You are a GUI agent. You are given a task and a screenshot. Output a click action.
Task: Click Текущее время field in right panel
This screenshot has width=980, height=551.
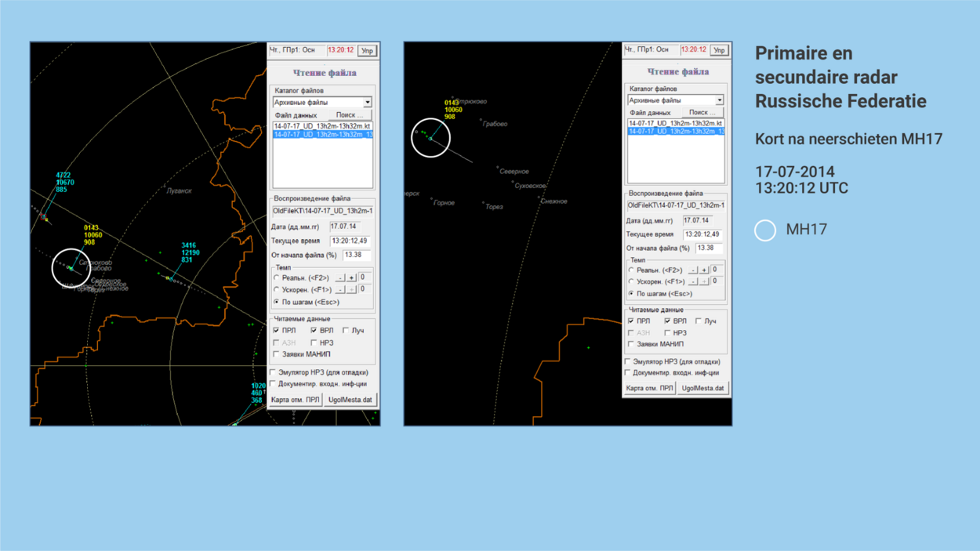[x=702, y=234]
